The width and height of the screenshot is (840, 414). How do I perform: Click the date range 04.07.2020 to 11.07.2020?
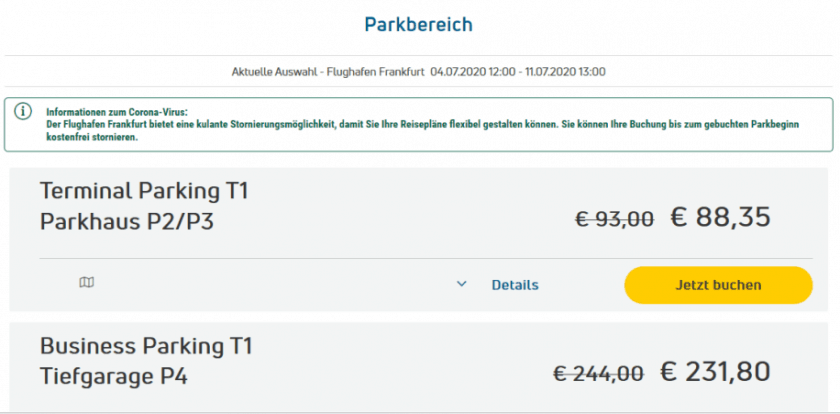tap(518, 72)
